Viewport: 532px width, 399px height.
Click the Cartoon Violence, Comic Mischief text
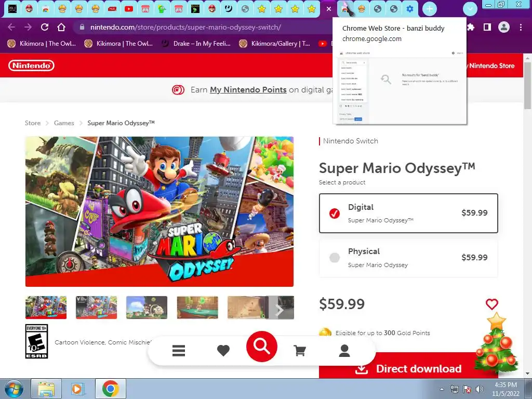pos(103,342)
